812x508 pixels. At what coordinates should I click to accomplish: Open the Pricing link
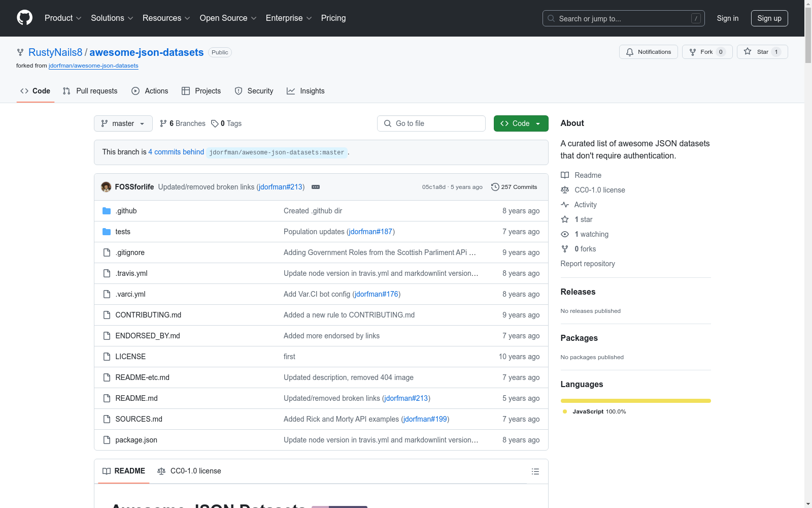click(333, 18)
